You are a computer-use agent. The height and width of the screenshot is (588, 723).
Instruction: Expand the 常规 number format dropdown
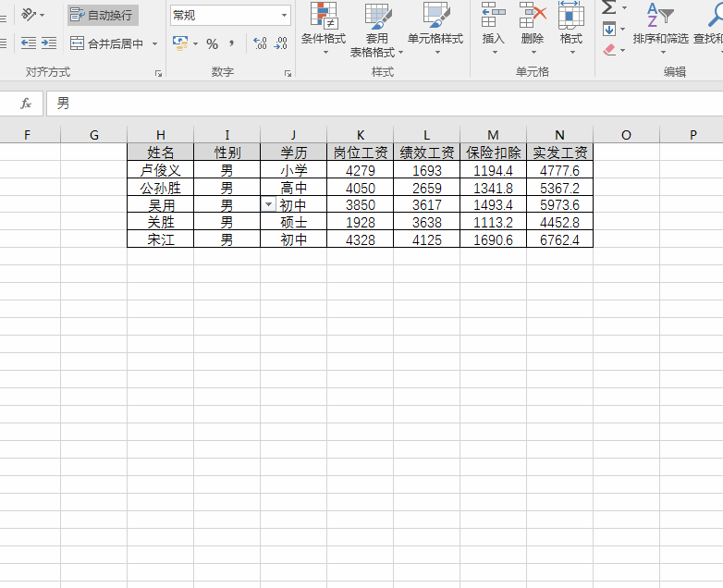coord(284,15)
